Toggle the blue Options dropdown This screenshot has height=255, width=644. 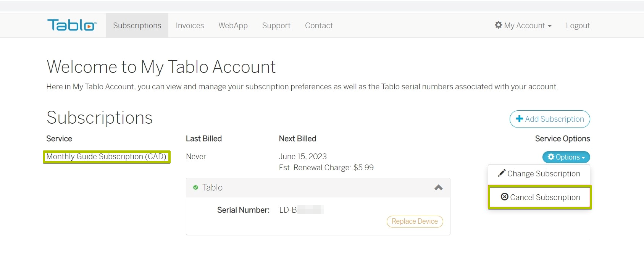566,157
